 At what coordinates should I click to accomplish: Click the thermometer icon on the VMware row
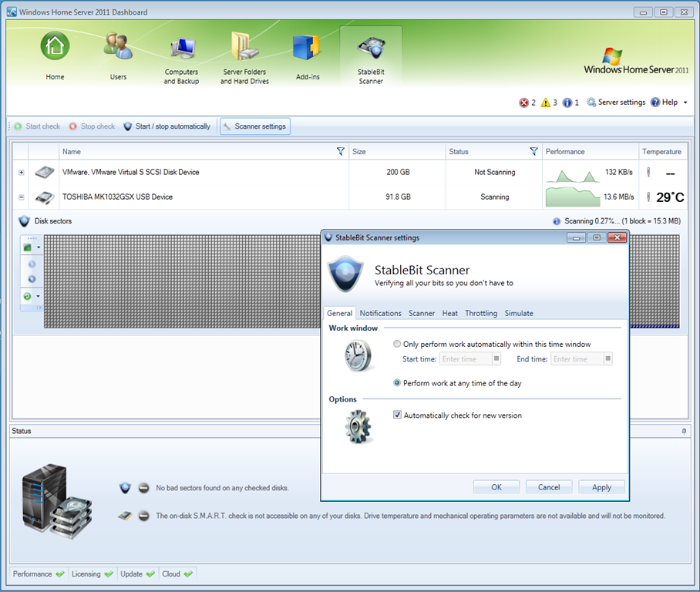coord(649,172)
